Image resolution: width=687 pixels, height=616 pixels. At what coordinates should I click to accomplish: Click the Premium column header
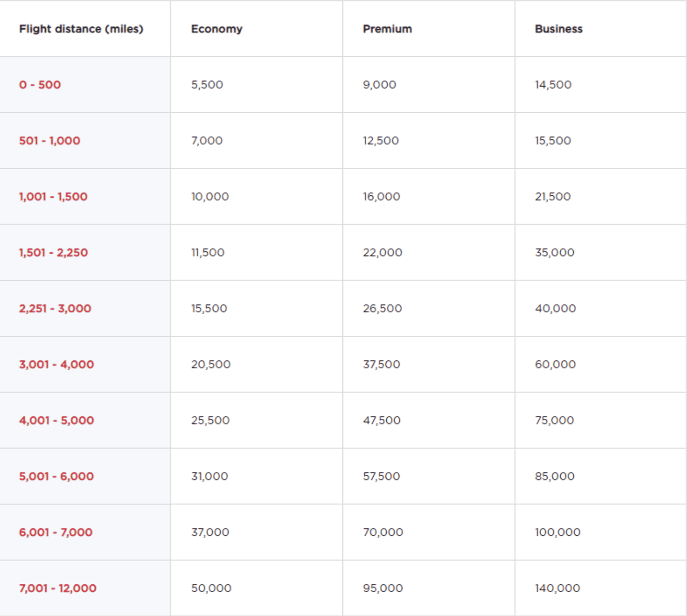[x=387, y=29]
